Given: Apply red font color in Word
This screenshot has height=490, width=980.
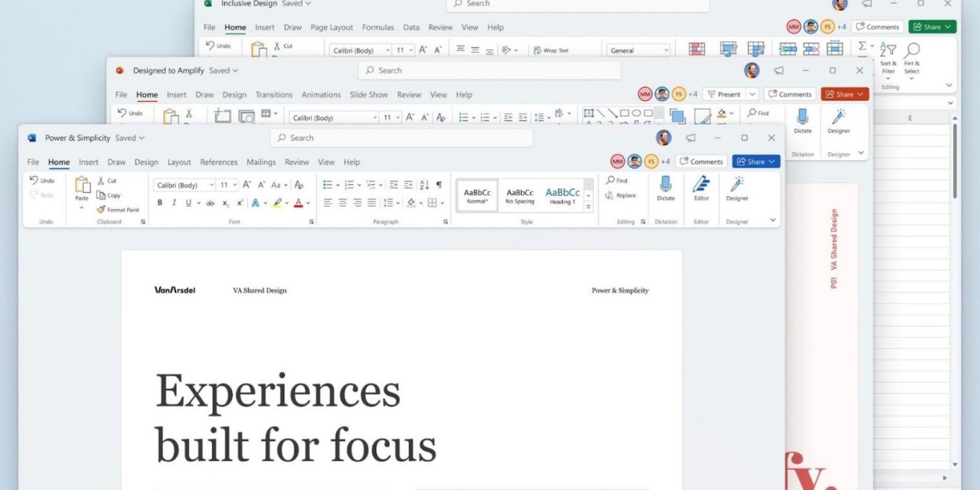Looking at the screenshot, I should point(299,203).
